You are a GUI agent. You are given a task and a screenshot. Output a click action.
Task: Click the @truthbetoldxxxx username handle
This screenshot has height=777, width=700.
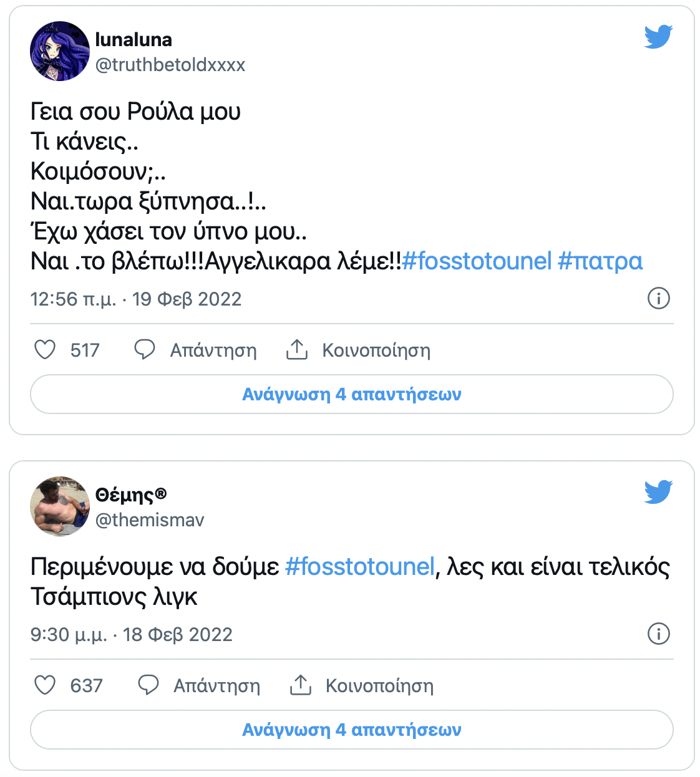click(170, 64)
